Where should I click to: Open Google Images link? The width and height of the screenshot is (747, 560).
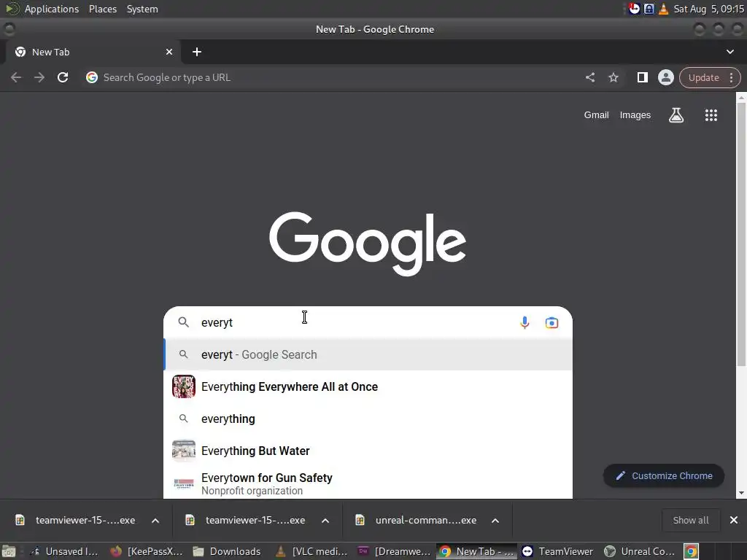(x=635, y=114)
